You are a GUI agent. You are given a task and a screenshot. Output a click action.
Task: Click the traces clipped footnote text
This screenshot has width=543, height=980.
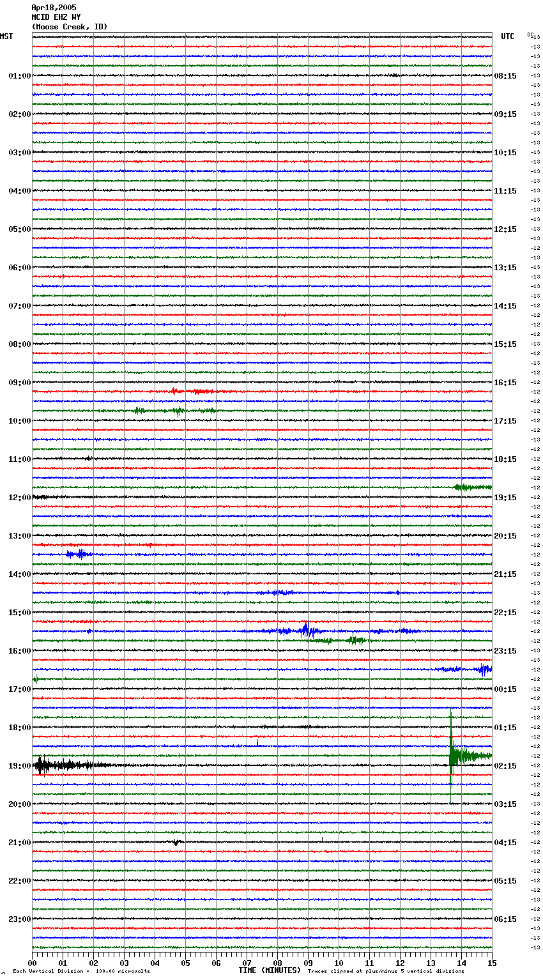click(x=386, y=972)
